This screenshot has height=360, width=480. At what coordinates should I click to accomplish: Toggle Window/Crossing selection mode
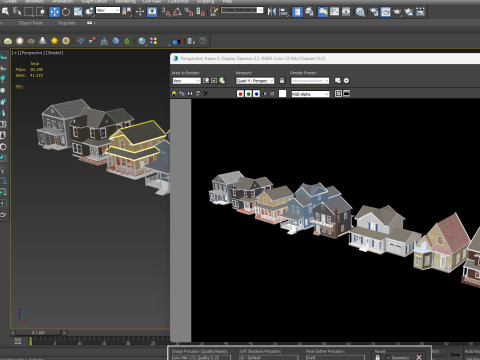[x=40, y=12]
